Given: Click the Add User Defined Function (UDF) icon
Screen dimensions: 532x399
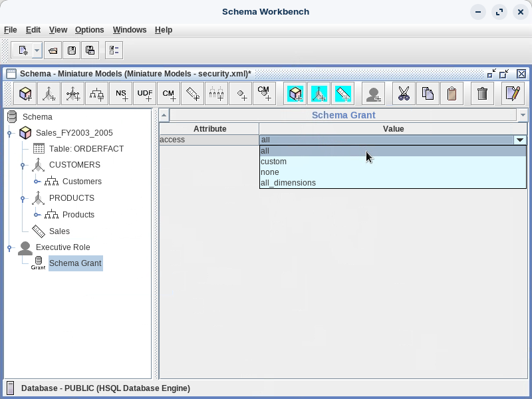Looking at the screenshot, I should tap(145, 94).
